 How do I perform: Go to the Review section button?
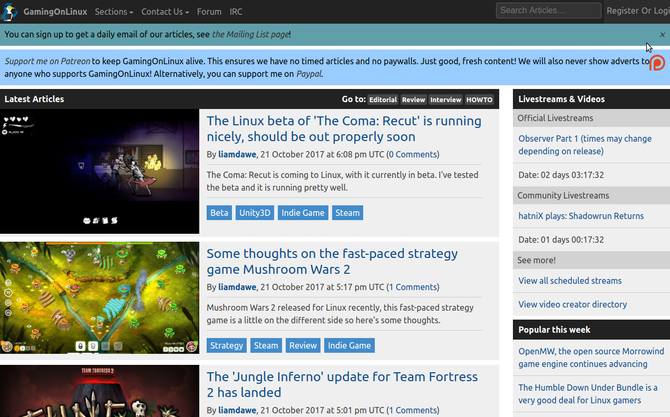tap(413, 100)
